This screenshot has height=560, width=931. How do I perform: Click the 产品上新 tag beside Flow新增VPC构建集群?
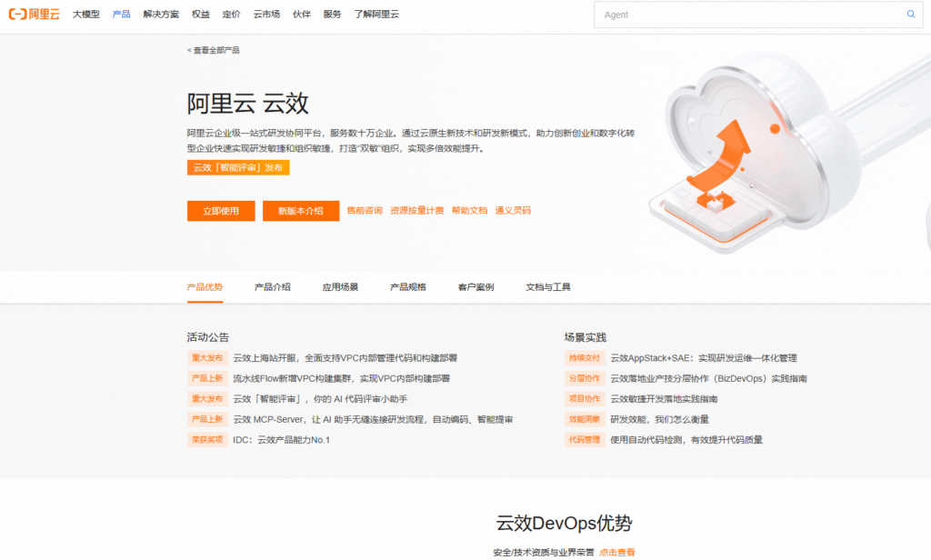207,378
